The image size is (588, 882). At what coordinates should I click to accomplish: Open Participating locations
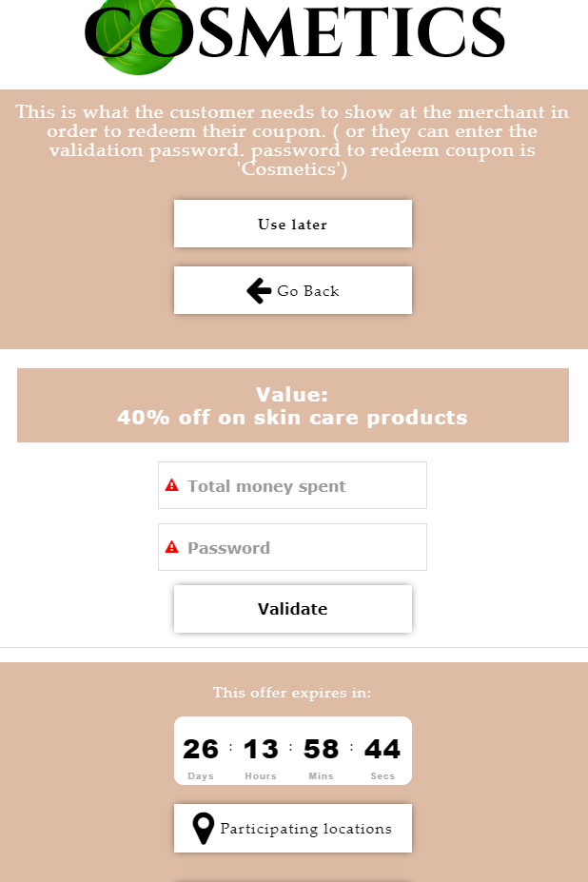292,828
